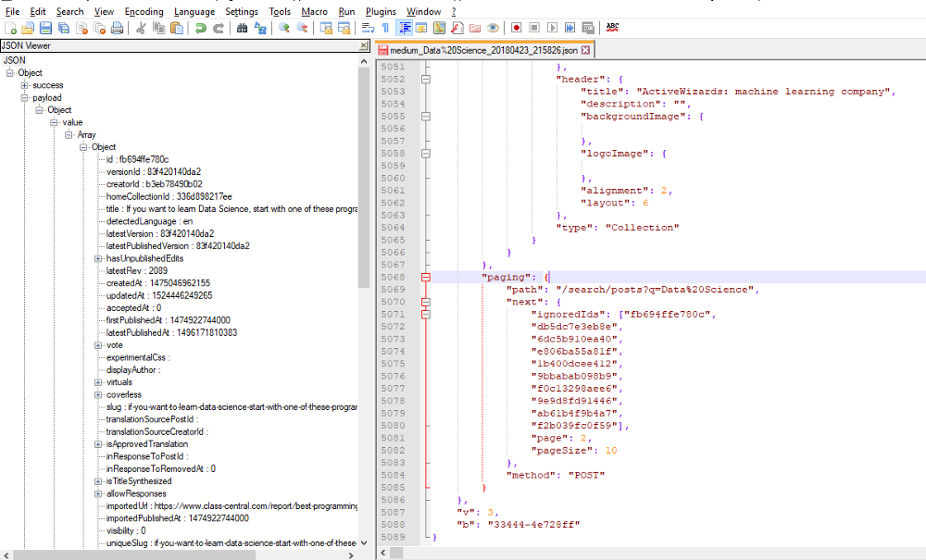This screenshot has height=560, width=926.
Task: Collapse the payload node in JSON tree
Action: (25, 97)
